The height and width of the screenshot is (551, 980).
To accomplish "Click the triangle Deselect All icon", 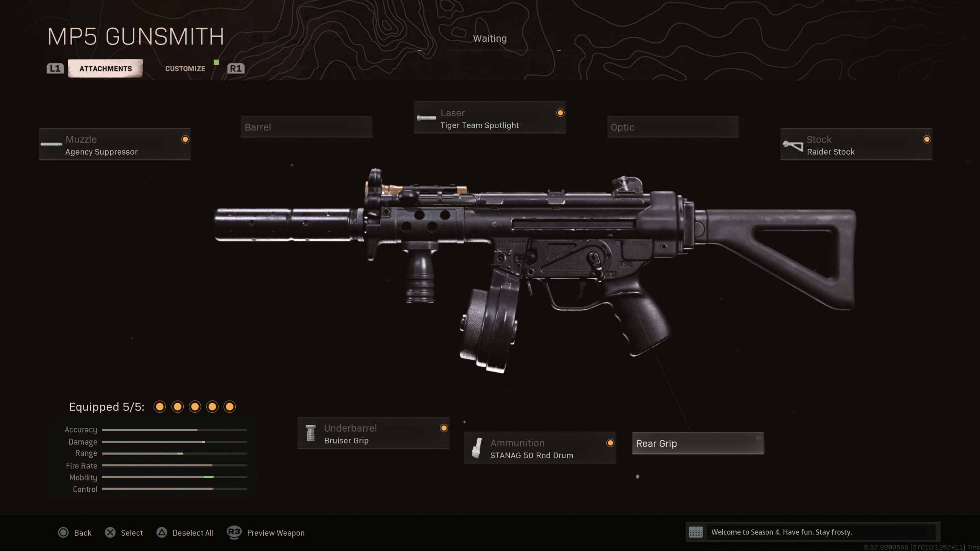I will [162, 533].
